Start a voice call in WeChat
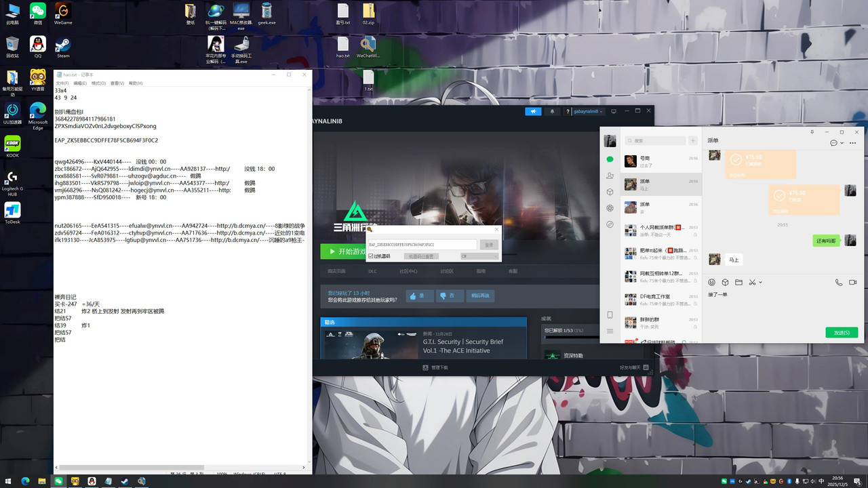Viewport: 868px width, 488px height. tap(839, 282)
